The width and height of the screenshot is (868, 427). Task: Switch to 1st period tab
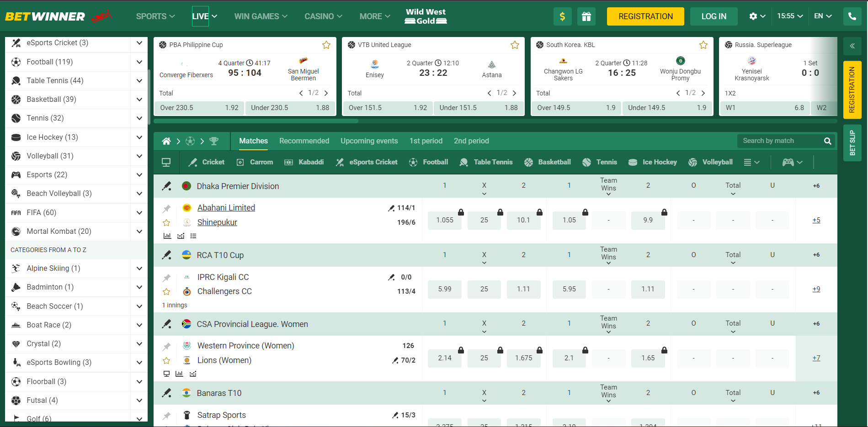pos(426,141)
